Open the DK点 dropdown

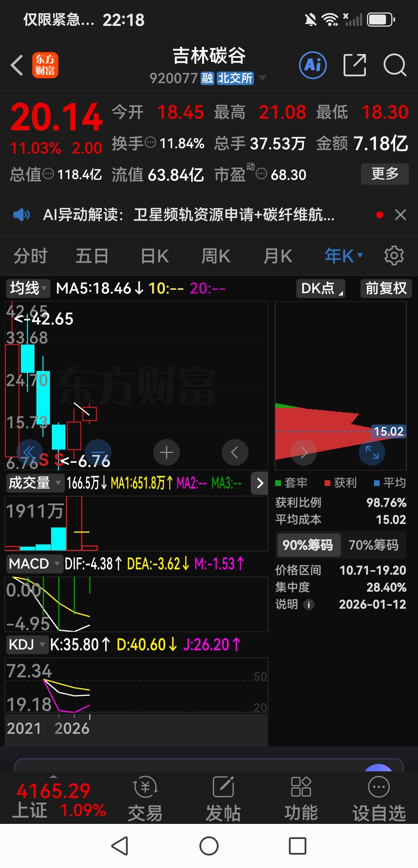[321, 289]
